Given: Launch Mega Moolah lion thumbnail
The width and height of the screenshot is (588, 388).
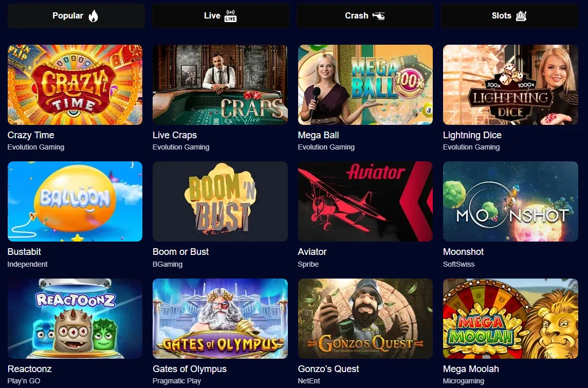Looking at the screenshot, I should 510,318.
